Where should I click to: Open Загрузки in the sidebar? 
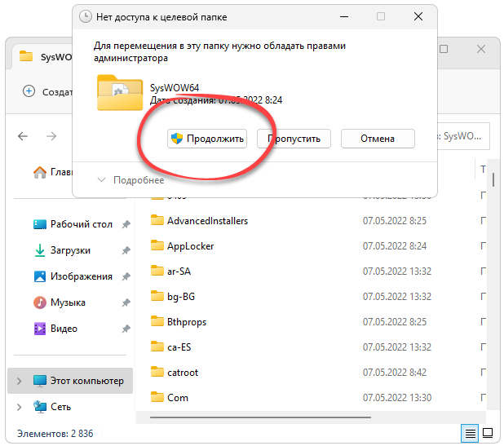click(62, 250)
